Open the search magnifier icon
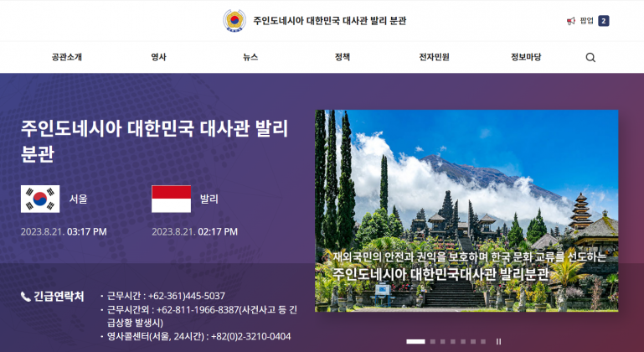644x352 pixels. pyautogui.click(x=590, y=58)
